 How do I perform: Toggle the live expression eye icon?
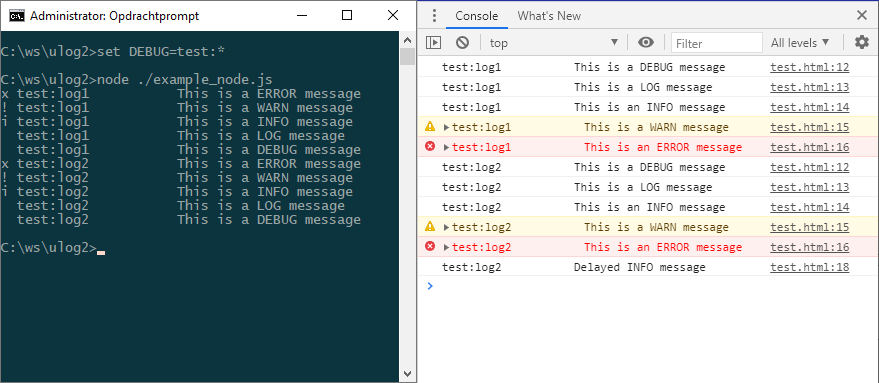pos(646,43)
